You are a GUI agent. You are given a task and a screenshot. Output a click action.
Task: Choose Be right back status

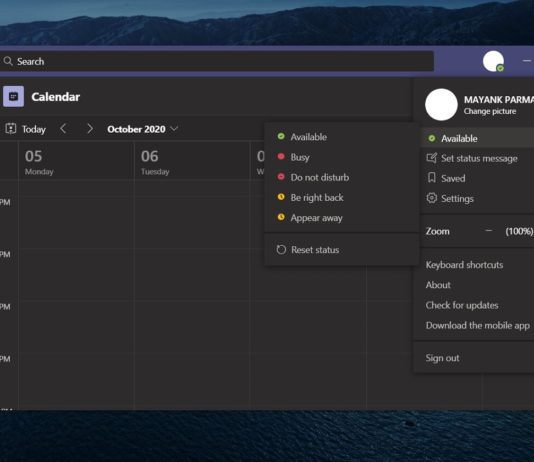tap(342, 197)
